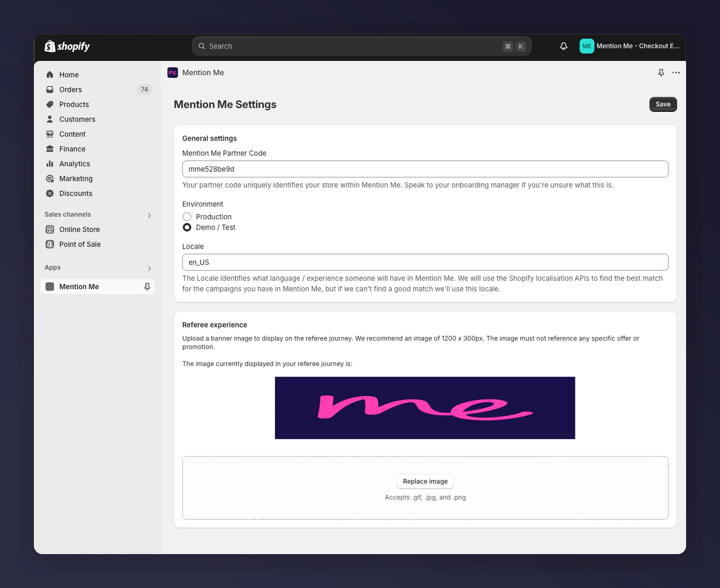The width and height of the screenshot is (720, 588).
Task: Open Finance in sidebar
Action: pyautogui.click(x=97, y=149)
